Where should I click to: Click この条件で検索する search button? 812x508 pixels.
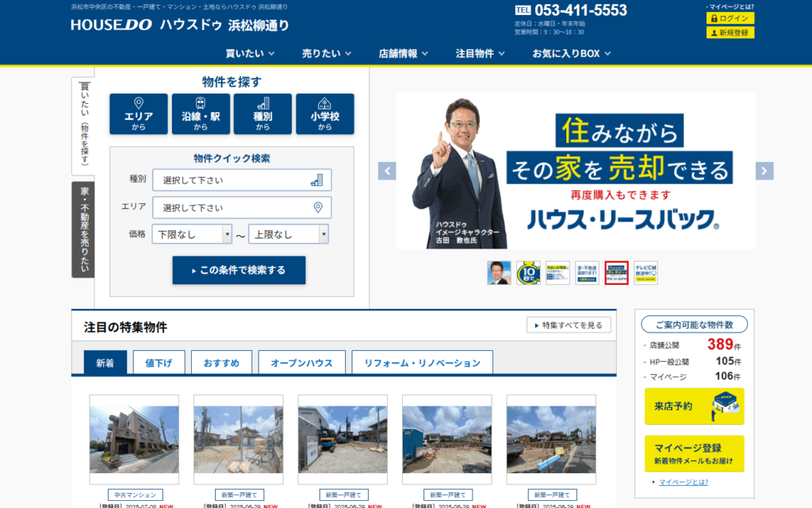239,270
